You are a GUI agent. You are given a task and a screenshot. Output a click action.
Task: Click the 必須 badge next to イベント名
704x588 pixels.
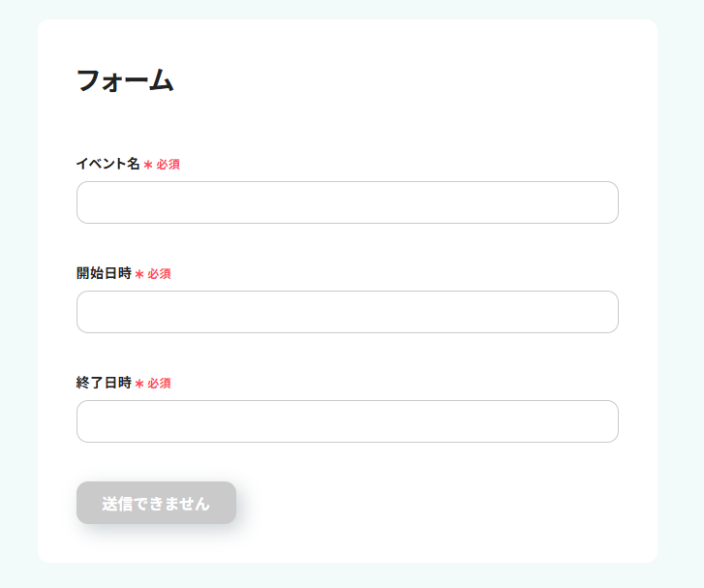point(168,165)
